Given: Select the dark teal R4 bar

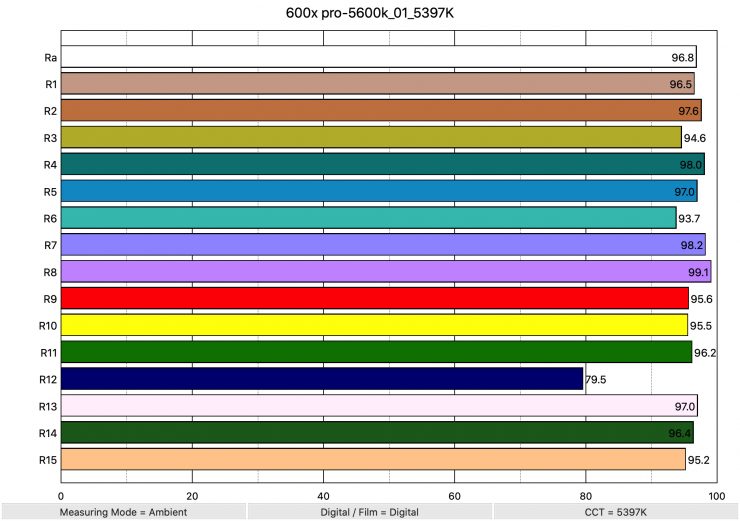Looking at the screenshot, I should (382, 164).
